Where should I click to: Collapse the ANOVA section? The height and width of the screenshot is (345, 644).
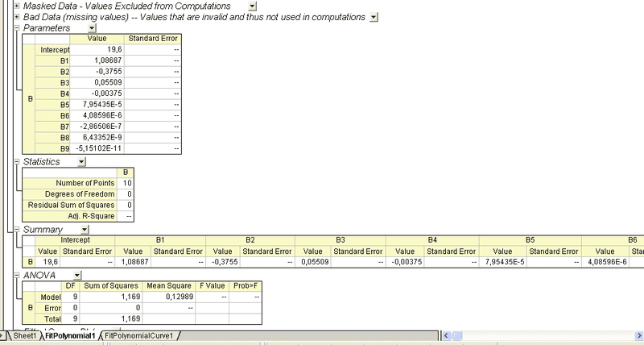(x=17, y=275)
